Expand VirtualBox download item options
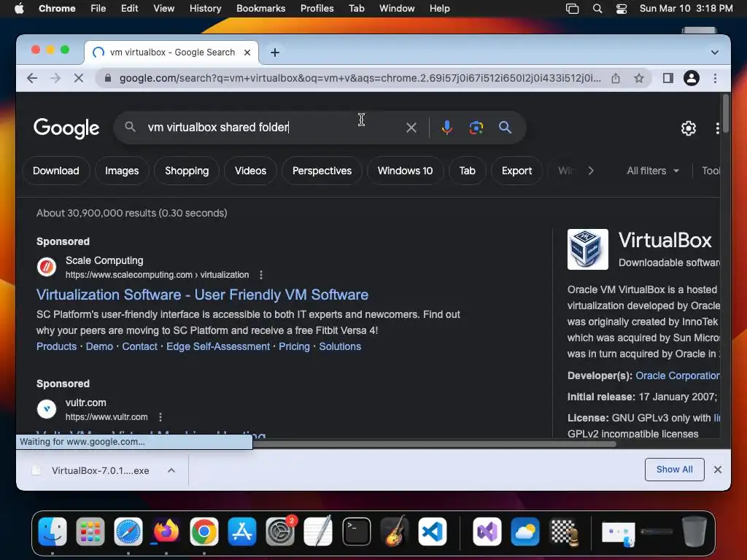Image resolution: width=747 pixels, height=560 pixels. coord(171,470)
